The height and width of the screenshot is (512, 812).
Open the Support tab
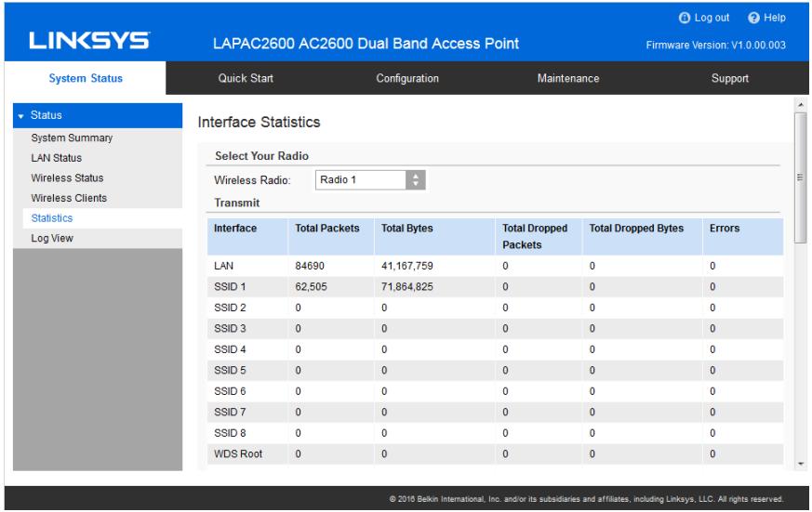tap(729, 78)
